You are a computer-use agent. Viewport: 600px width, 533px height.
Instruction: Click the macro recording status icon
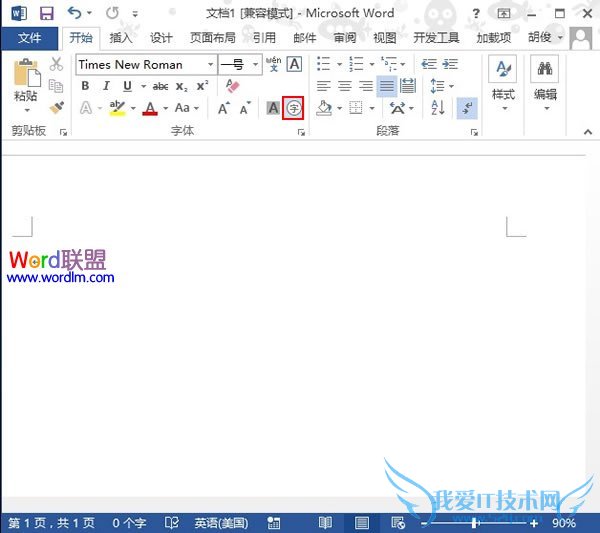point(274,523)
